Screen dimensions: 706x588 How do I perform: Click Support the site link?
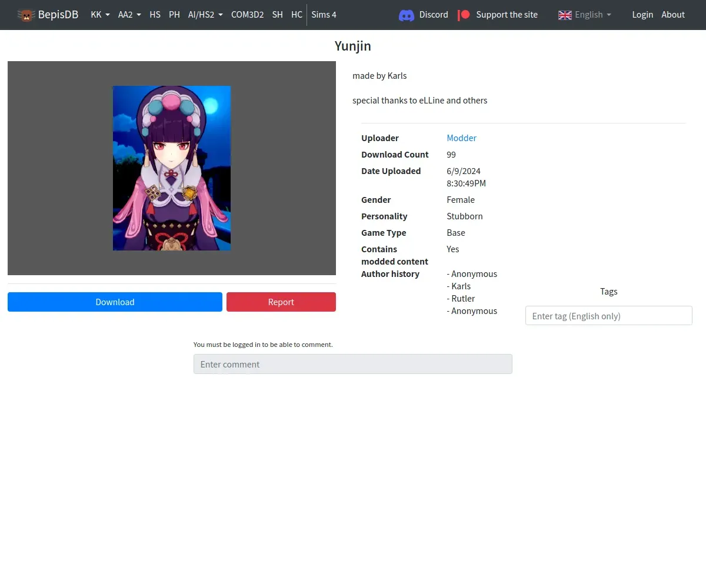click(498, 15)
